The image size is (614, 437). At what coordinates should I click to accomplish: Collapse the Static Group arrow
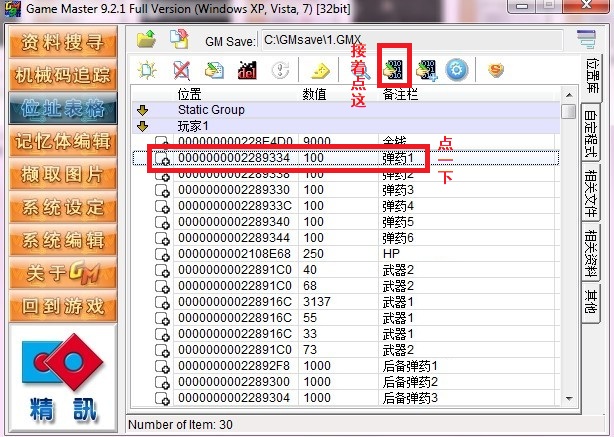(x=143, y=110)
